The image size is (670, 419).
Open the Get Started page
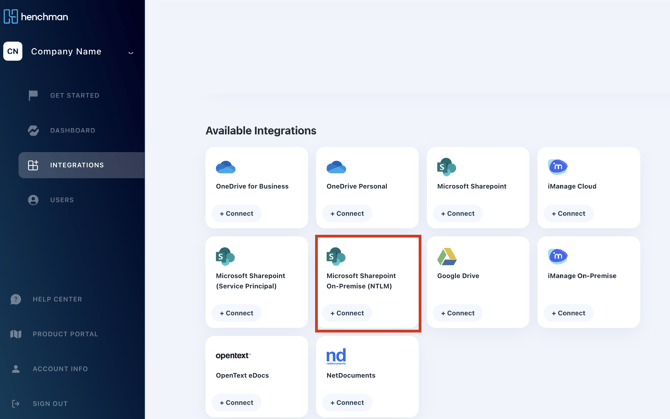74,96
